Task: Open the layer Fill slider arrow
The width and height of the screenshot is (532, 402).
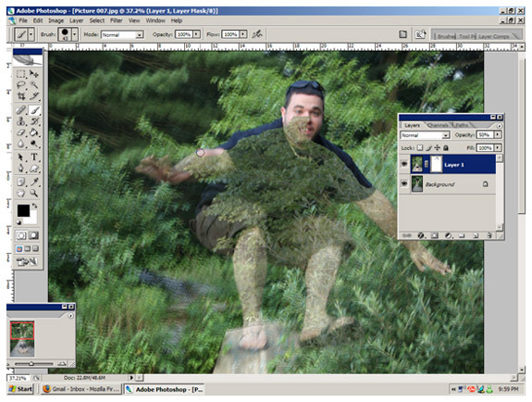Action: 498,148
